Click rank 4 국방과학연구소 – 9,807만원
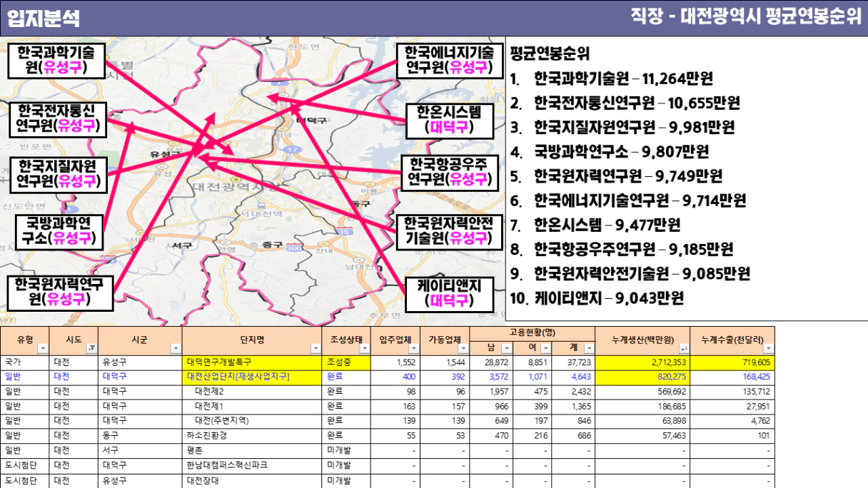The height and width of the screenshot is (488, 868). 610,152
